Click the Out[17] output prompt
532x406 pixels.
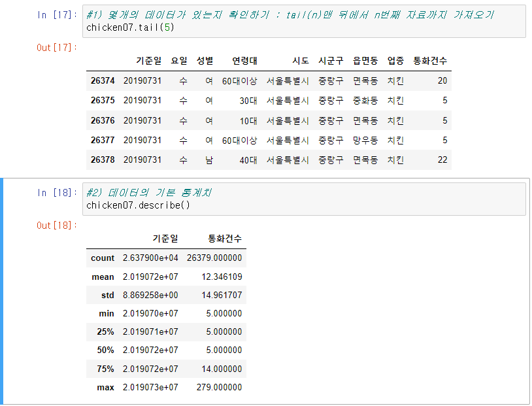point(57,48)
